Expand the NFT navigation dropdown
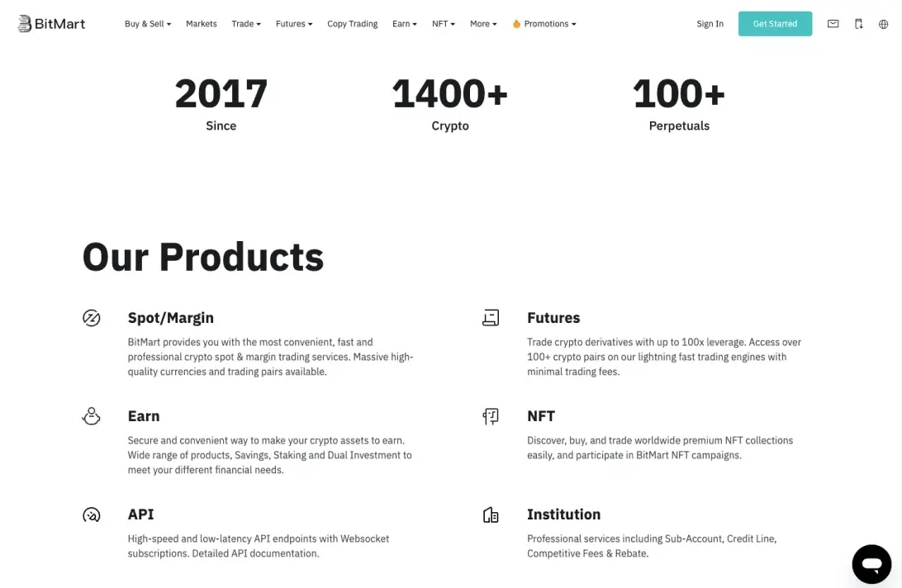Image resolution: width=902 pixels, height=588 pixels. pos(442,24)
